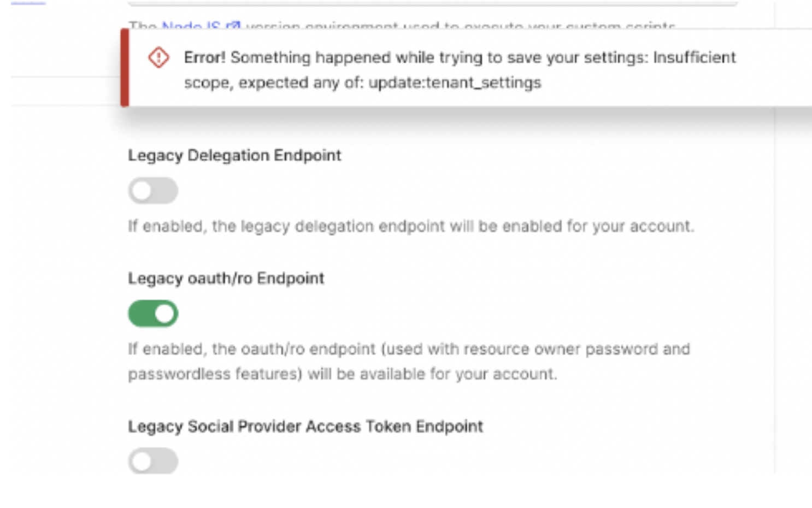Click the blue underlined link at top left
Viewport: 812px width, 508px height.
click(28, 3)
